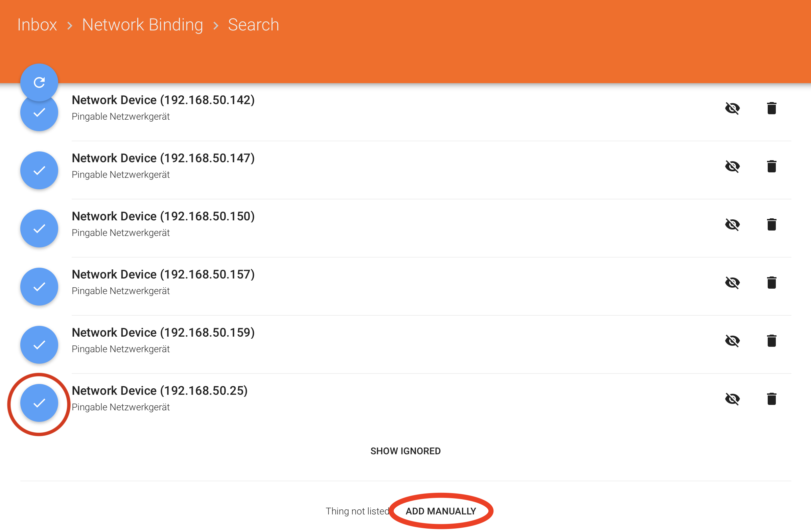The width and height of the screenshot is (811, 532).
Task: Approve Network Device 192.168.50.25 checkmark
Action: pos(39,403)
